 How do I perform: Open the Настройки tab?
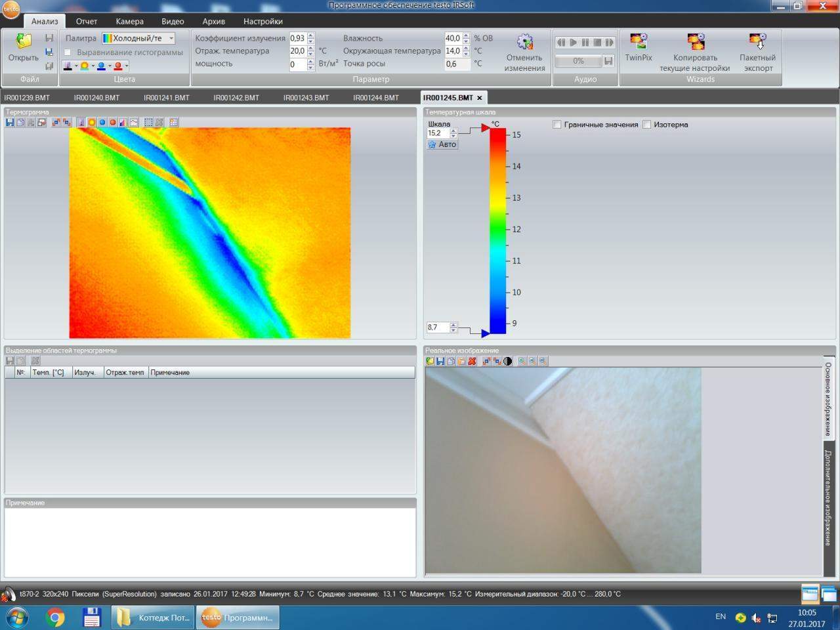(262, 21)
